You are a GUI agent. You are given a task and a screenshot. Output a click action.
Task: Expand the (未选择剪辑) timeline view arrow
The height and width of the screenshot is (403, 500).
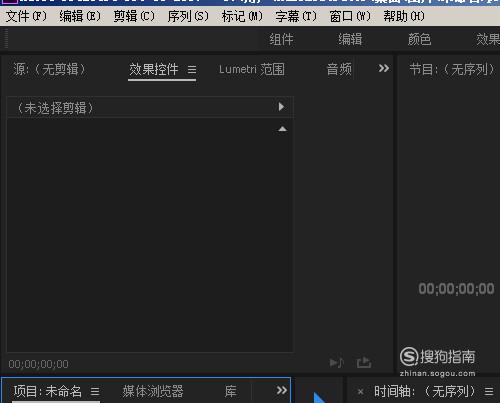pos(281,107)
